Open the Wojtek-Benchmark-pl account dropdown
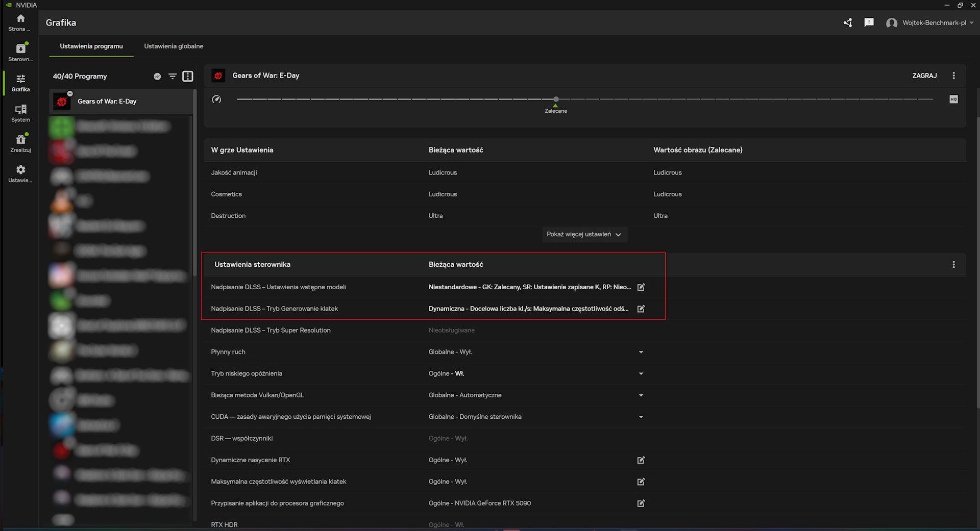 tap(930, 23)
